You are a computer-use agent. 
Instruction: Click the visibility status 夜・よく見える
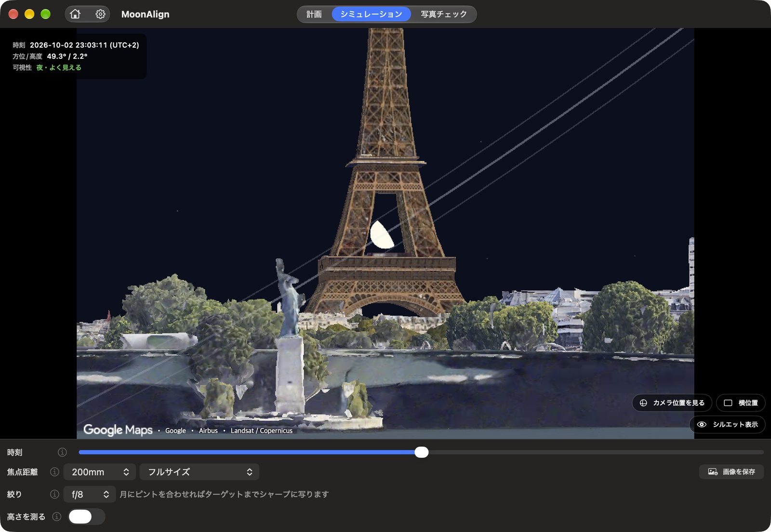(x=59, y=67)
